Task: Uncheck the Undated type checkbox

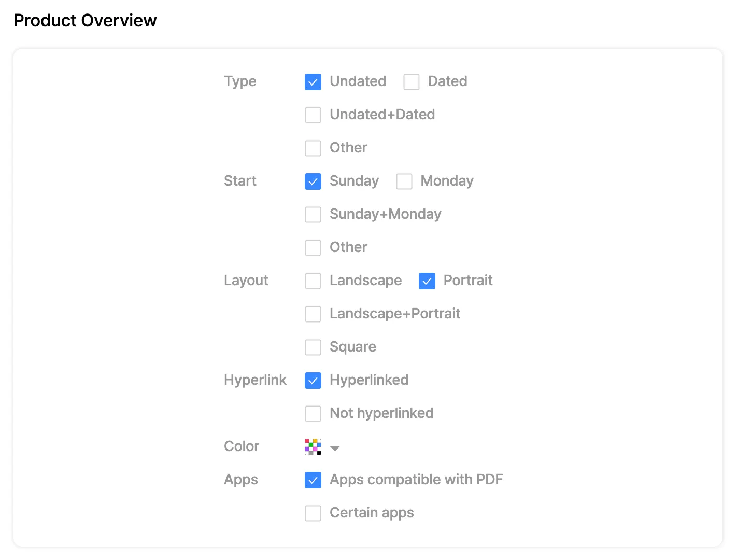Action: tap(313, 82)
